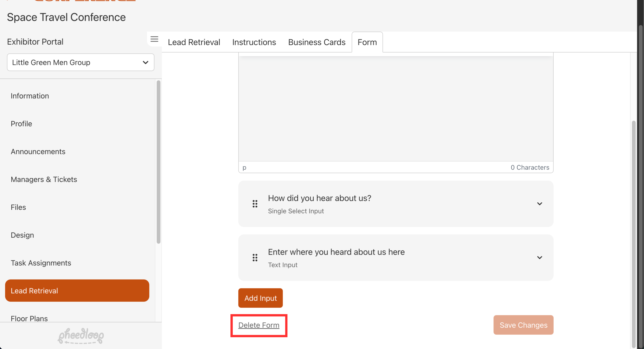Open the Instructions tab

[x=254, y=42]
